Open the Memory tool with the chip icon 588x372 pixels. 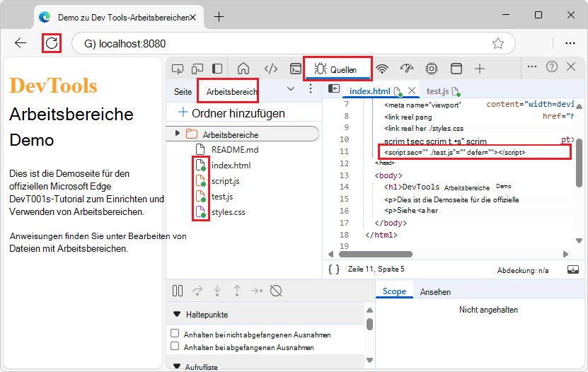pos(432,69)
